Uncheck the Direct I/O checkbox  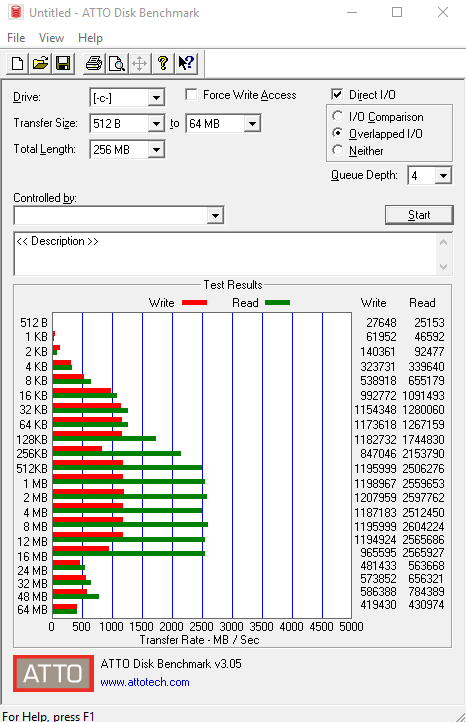click(337, 94)
